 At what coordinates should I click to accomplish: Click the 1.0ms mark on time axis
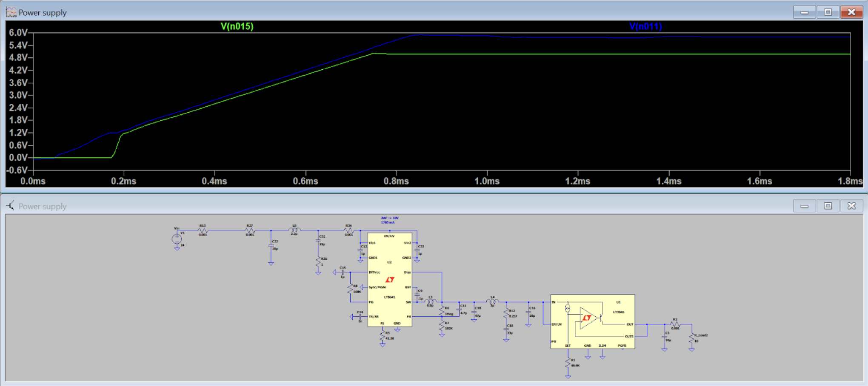(487, 181)
